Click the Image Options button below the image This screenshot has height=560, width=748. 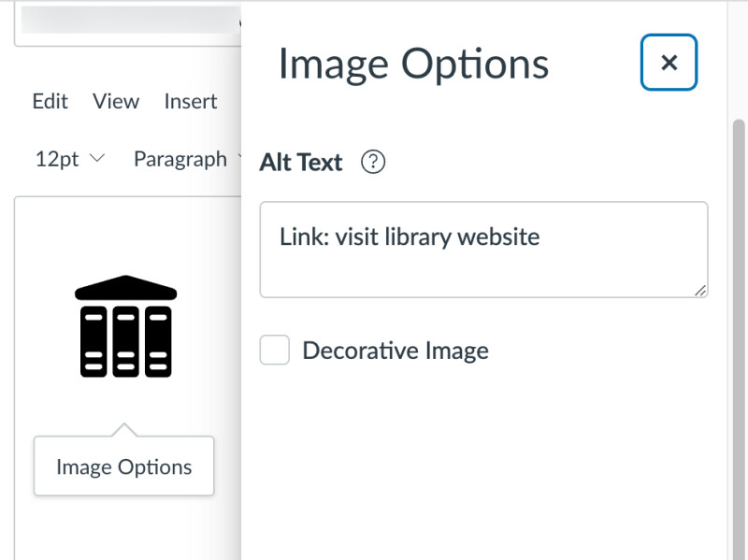point(122,466)
